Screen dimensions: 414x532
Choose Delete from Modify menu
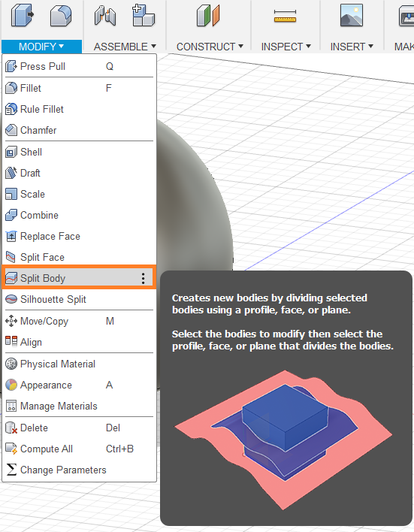(x=79, y=428)
